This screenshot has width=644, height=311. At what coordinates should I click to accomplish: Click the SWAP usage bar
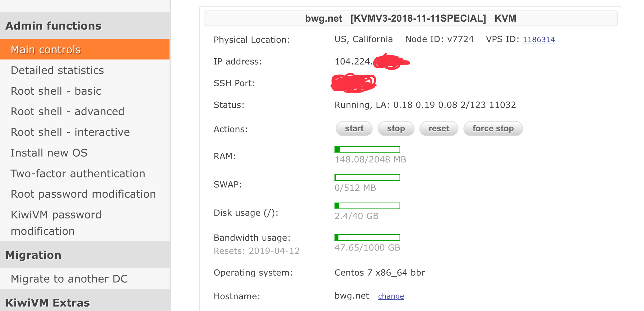(x=367, y=178)
